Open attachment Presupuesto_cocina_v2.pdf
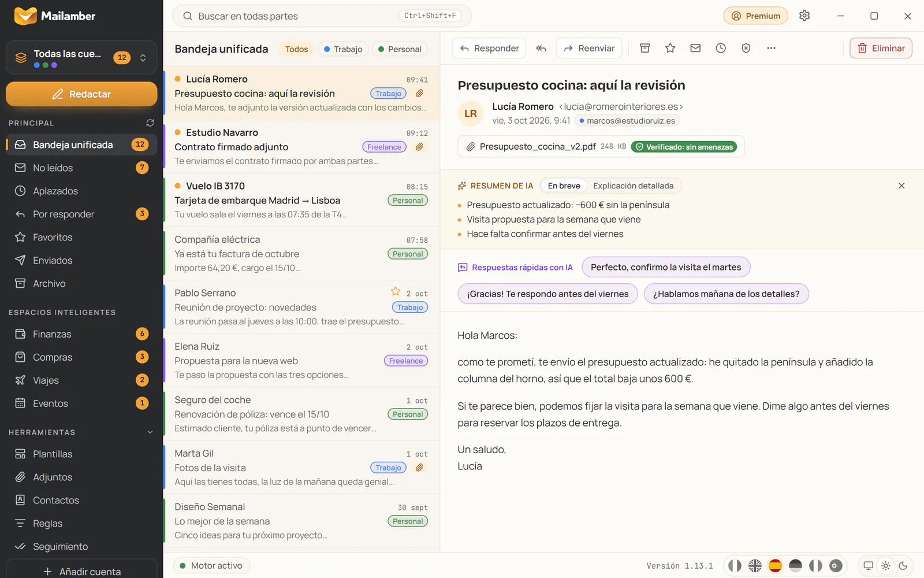 pos(601,146)
